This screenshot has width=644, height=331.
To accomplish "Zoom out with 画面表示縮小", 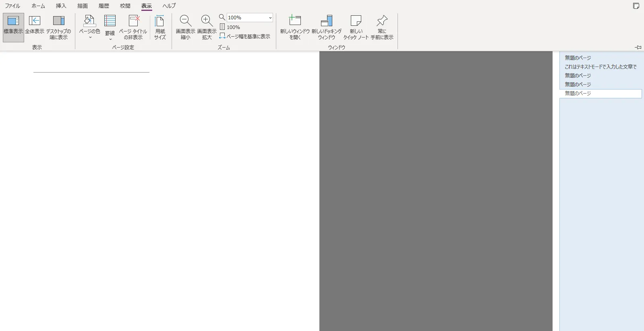I will [x=185, y=27].
